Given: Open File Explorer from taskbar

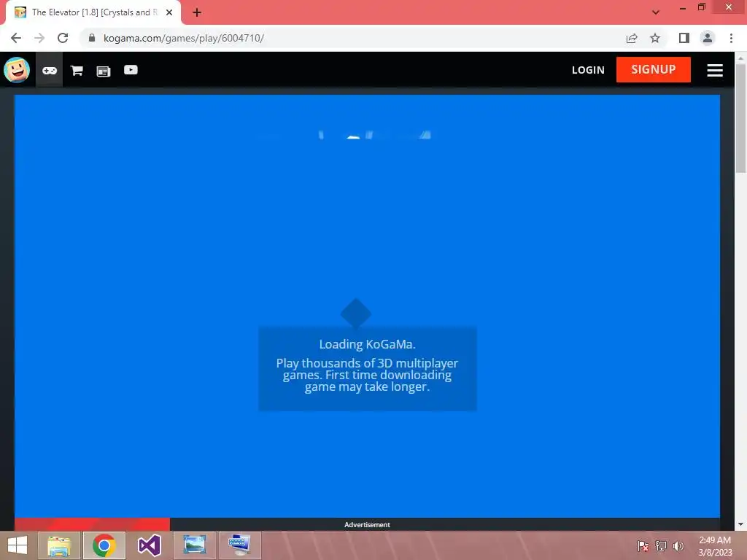Looking at the screenshot, I should tap(59, 545).
